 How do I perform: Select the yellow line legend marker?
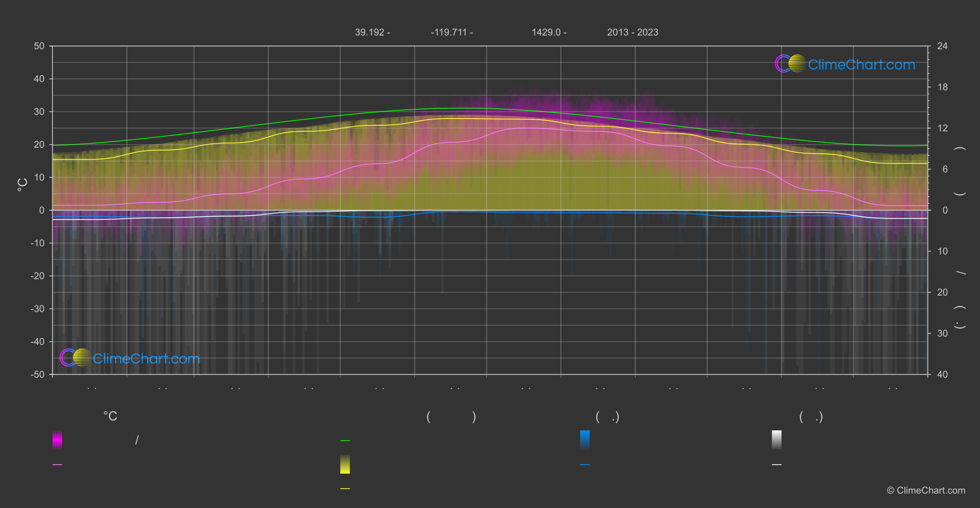(x=345, y=489)
